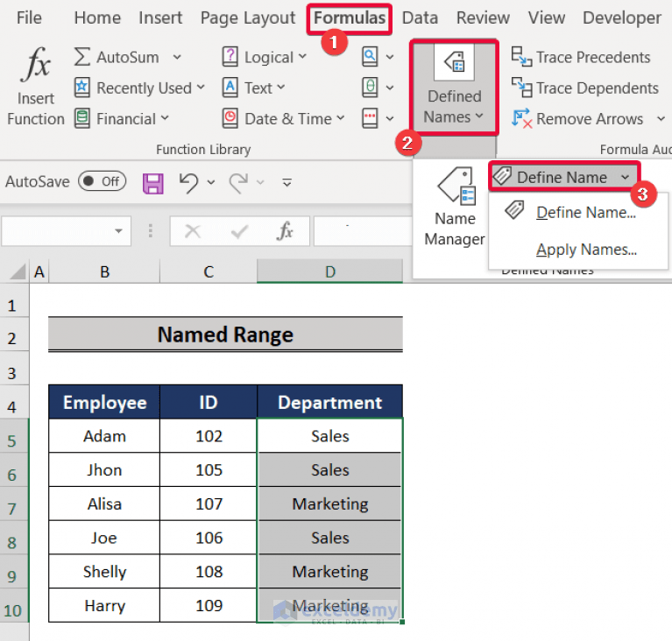Select Harry's Marketing department cell
This screenshot has height=641, width=672.
tap(329, 605)
